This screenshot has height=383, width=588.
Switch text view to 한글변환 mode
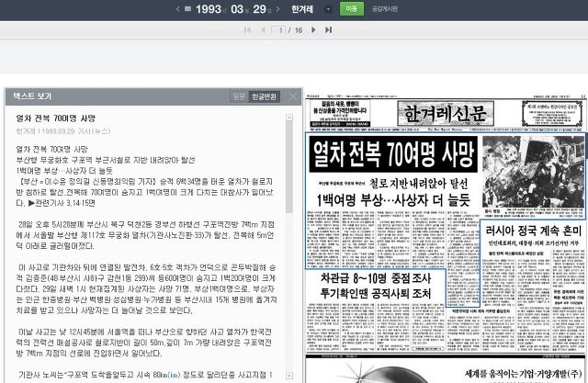pos(264,96)
